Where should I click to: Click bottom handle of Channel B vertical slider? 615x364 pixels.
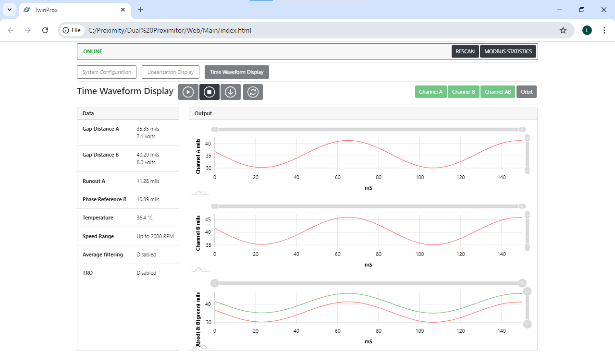[527, 247]
